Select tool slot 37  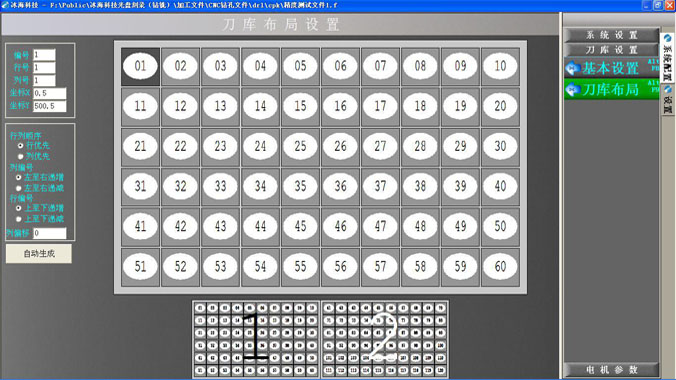click(x=380, y=187)
